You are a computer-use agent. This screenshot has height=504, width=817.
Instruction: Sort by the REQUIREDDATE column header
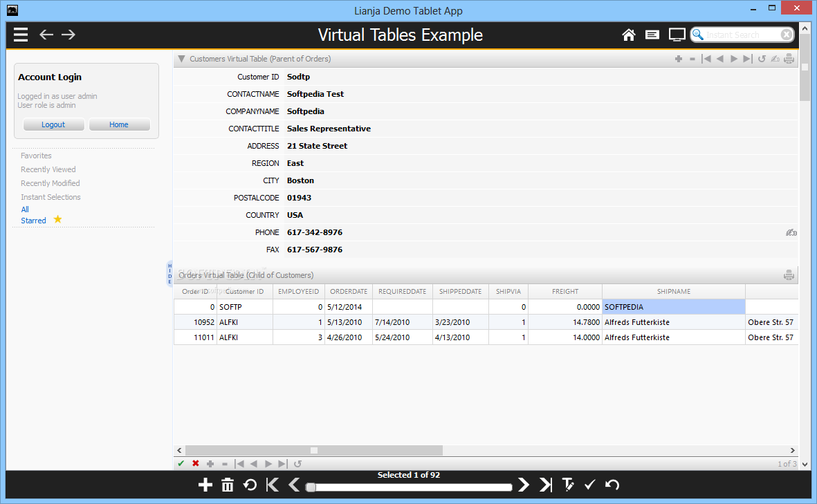402,292
